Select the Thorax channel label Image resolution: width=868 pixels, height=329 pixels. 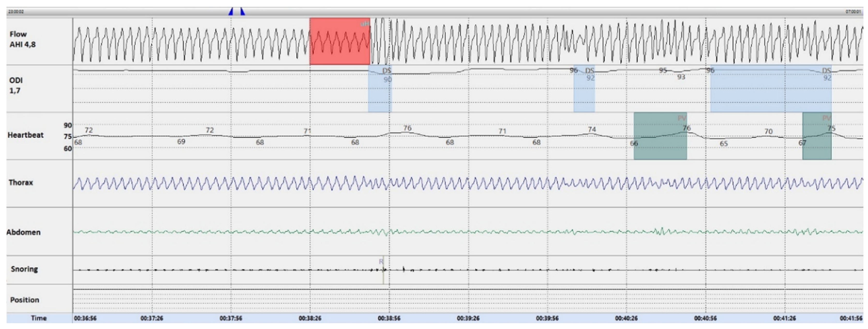tap(21, 183)
